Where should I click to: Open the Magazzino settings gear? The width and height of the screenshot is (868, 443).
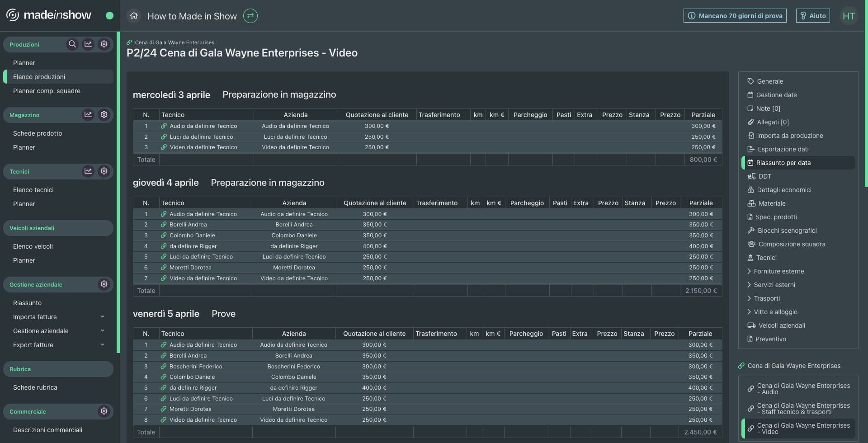104,114
